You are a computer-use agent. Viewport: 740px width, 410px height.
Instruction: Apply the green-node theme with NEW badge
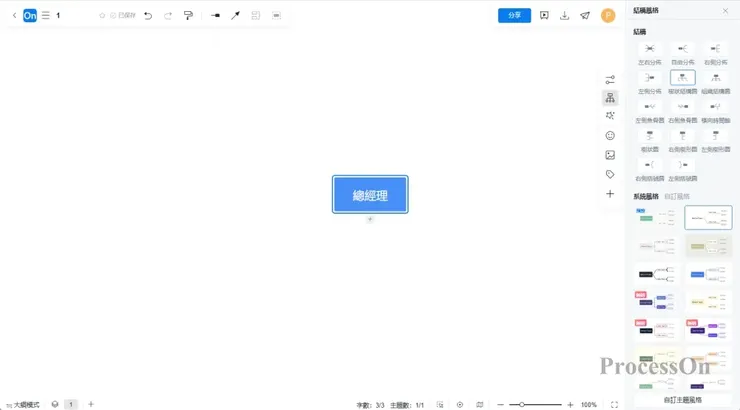[x=656, y=218]
